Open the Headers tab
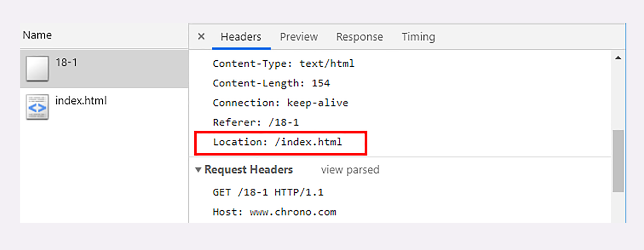 241,37
